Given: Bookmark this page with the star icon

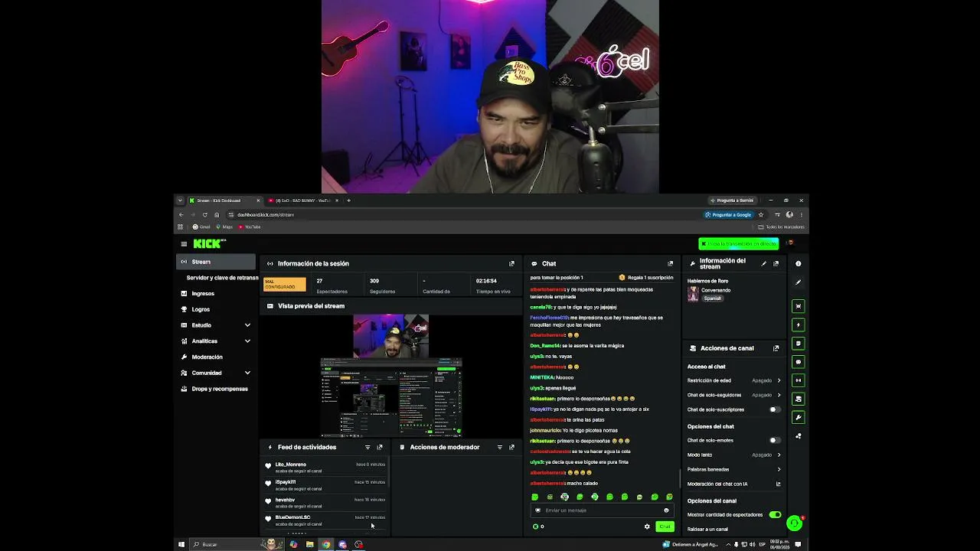Looking at the screenshot, I should (x=760, y=215).
